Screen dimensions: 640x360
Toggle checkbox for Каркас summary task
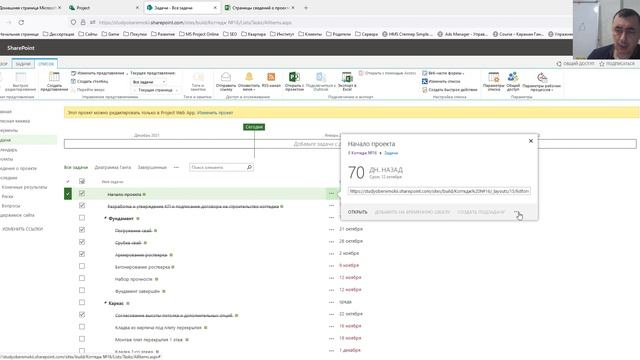82,302
